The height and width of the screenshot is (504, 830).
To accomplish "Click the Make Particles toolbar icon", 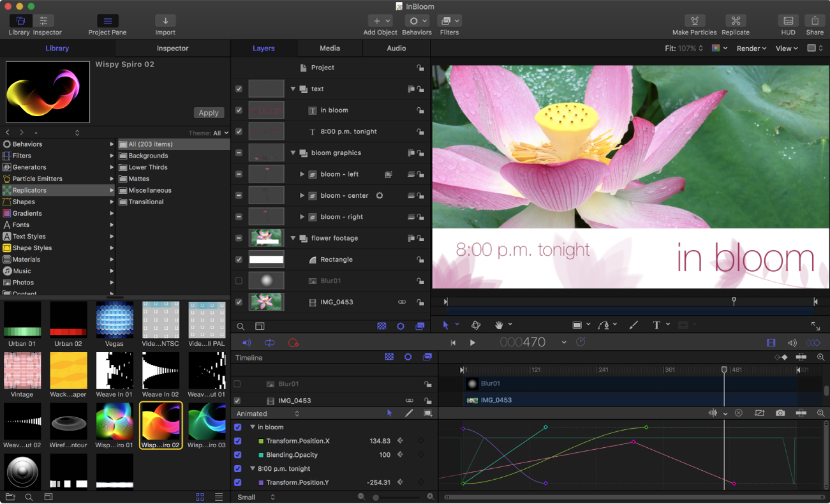I will (x=694, y=21).
